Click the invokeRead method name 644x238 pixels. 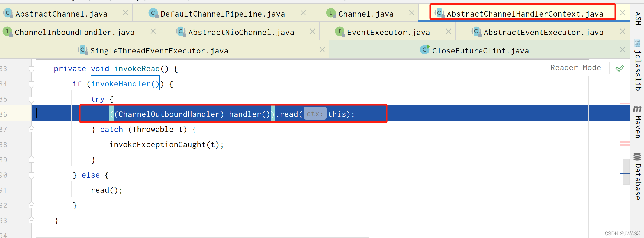[x=137, y=69]
